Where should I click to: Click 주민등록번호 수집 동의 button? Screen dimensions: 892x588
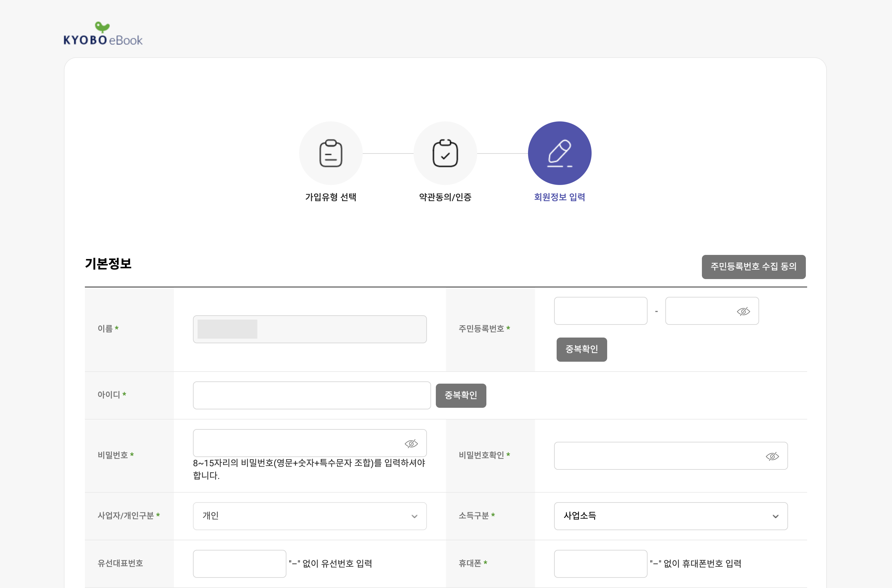pyautogui.click(x=754, y=267)
